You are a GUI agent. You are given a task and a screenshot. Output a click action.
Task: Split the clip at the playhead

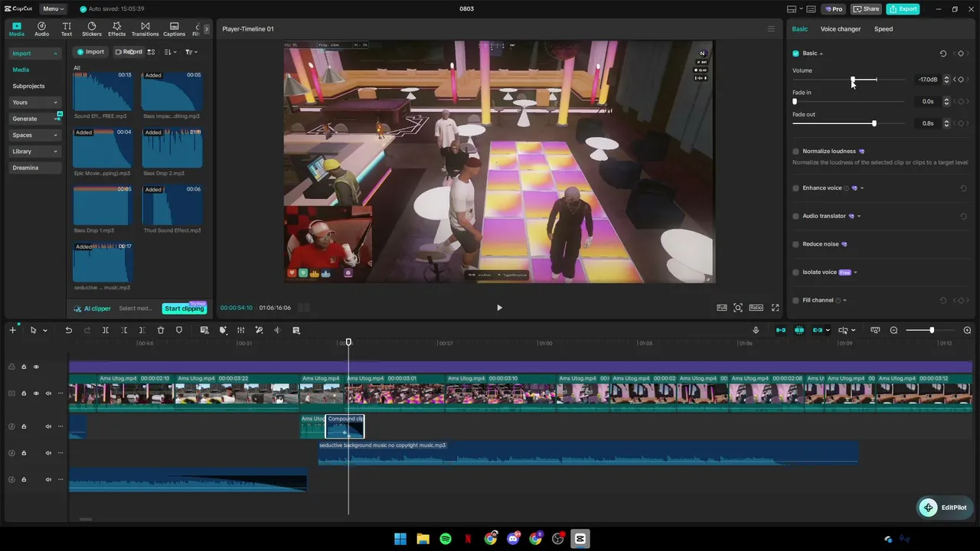point(106,331)
